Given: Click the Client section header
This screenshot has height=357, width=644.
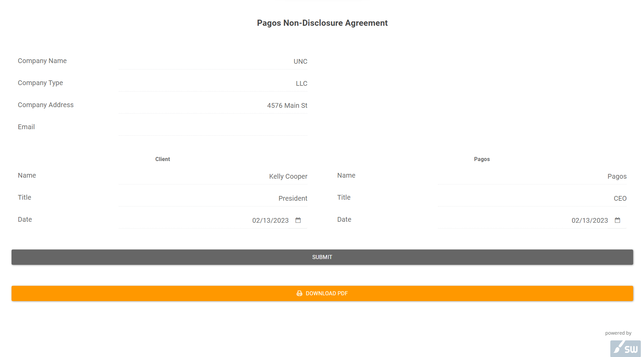Looking at the screenshot, I should pyautogui.click(x=163, y=159).
